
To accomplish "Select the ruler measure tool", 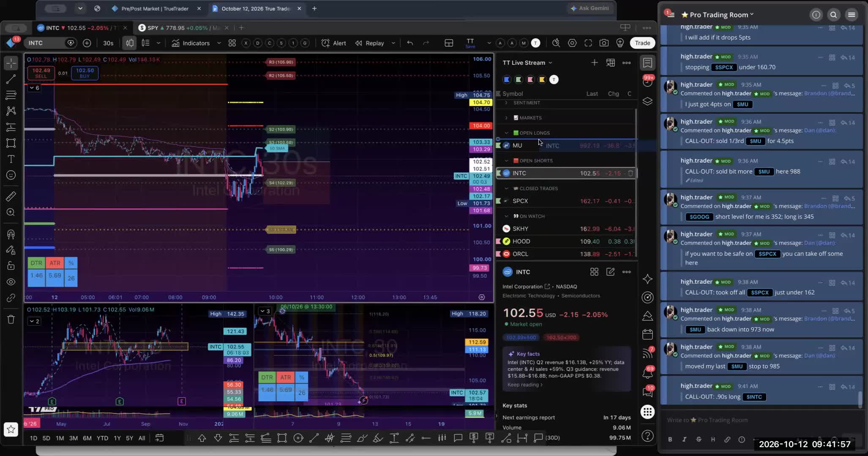I will [11, 196].
